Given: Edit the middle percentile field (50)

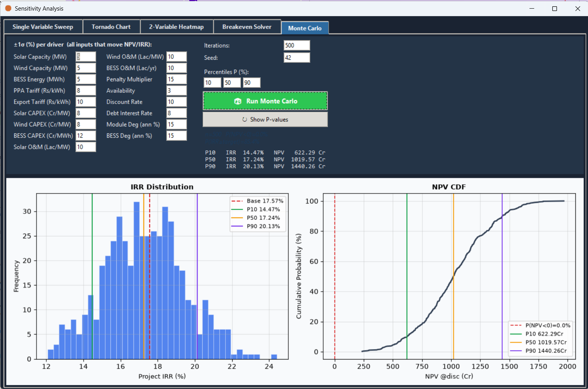Looking at the screenshot, I should [x=232, y=82].
